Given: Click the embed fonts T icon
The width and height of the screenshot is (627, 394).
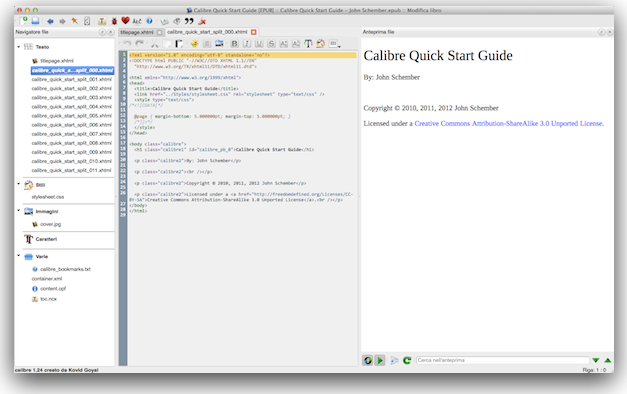Looking at the screenshot, I should click(102, 21).
